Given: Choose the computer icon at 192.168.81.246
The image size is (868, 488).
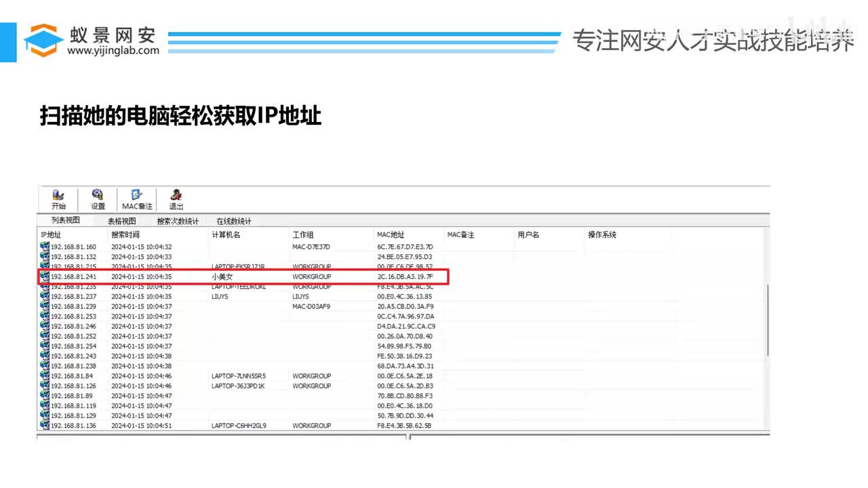Looking at the screenshot, I should pos(45,326).
